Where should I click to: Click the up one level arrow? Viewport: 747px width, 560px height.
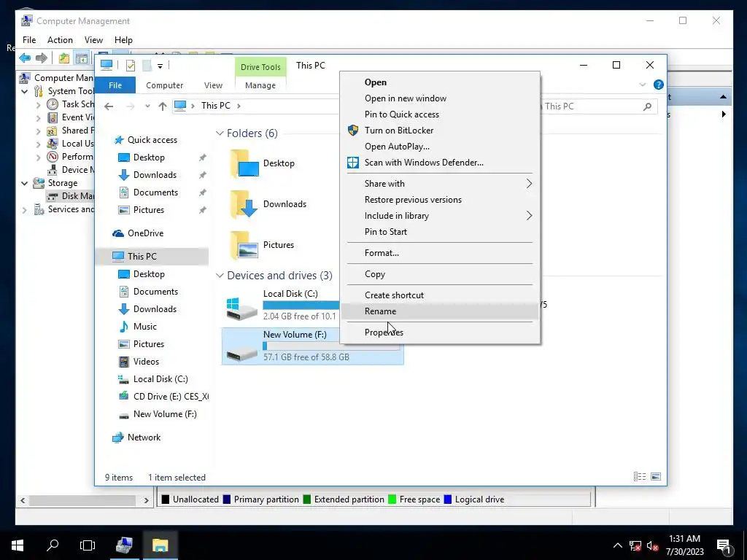point(163,106)
